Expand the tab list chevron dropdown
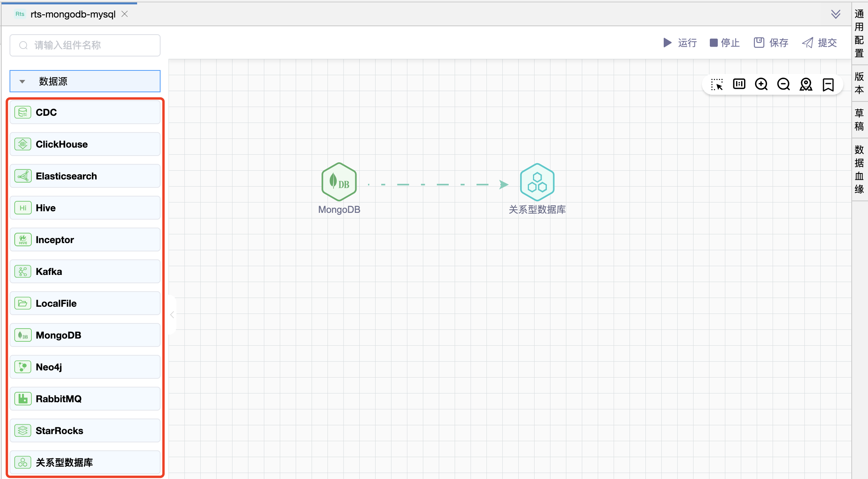The image size is (868, 479). pyautogui.click(x=836, y=14)
